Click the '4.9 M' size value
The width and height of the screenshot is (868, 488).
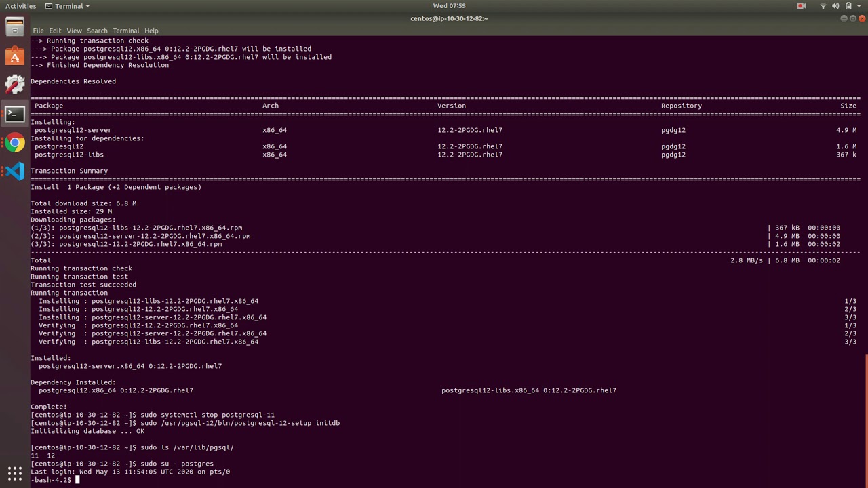846,130
